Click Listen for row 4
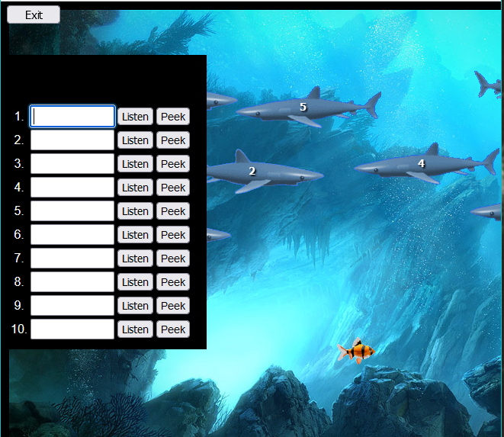The width and height of the screenshot is (504, 437). pyautogui.click(x=135, y=188)
